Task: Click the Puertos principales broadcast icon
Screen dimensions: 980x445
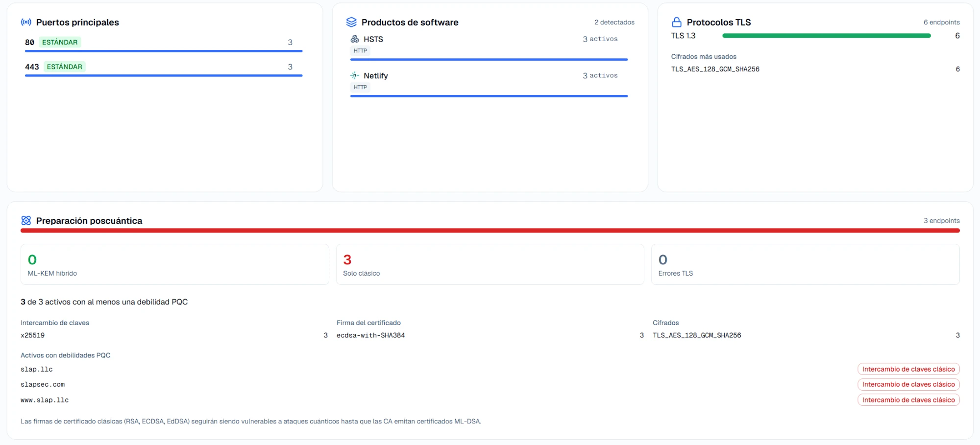Action: pos(26,22)
